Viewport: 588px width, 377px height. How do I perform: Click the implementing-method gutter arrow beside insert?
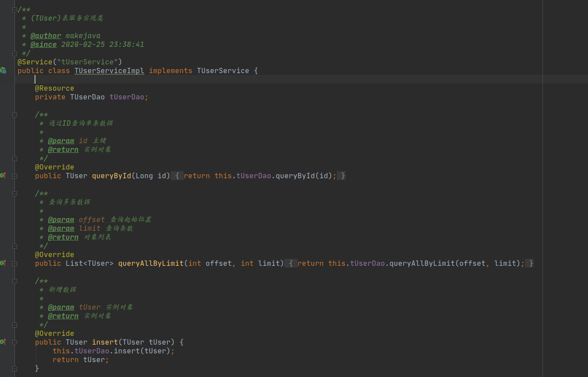coord(3,342)
